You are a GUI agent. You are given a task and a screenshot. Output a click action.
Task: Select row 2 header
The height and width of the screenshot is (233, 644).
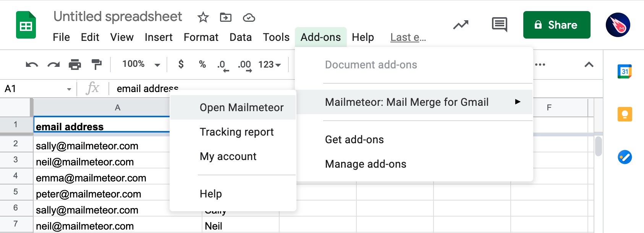[x=16, y=144]
